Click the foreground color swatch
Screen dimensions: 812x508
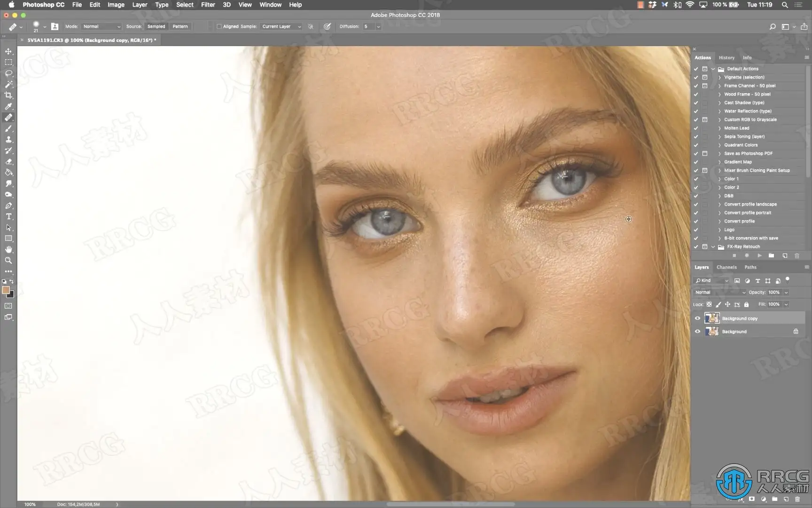6,290
